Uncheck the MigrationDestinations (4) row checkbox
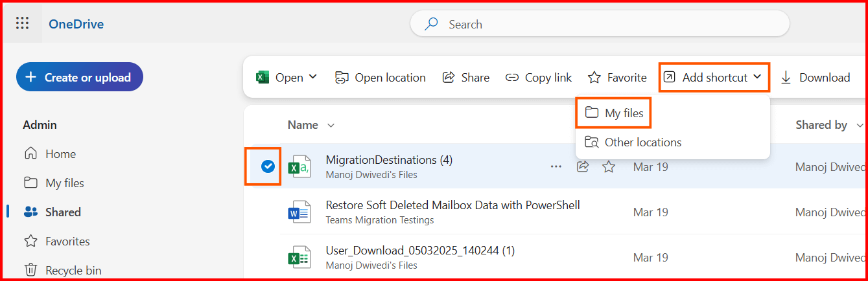The width and height of the screenshot is (868, 281). click(x=268, y=167)
